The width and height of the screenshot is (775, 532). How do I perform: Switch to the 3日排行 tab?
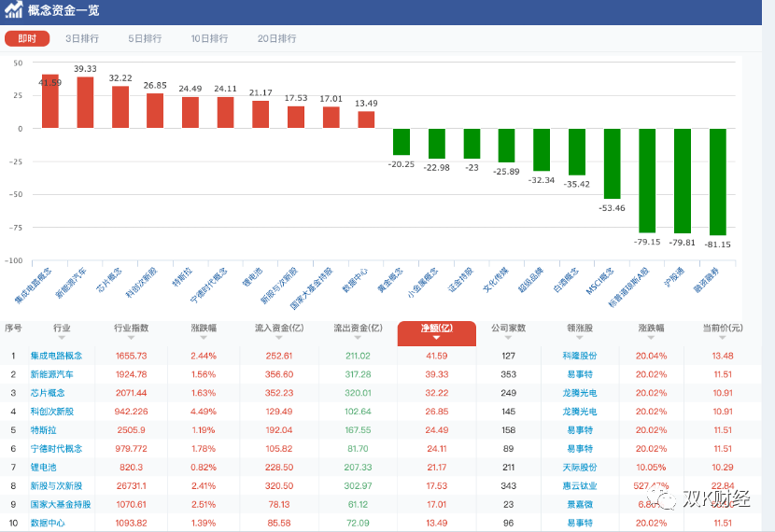[82, 39]
